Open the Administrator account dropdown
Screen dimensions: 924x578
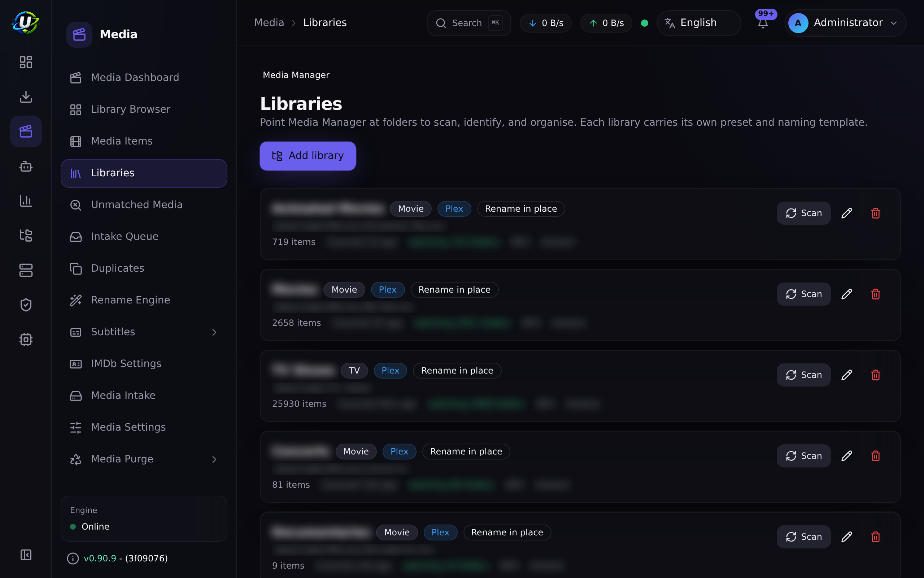845,23
